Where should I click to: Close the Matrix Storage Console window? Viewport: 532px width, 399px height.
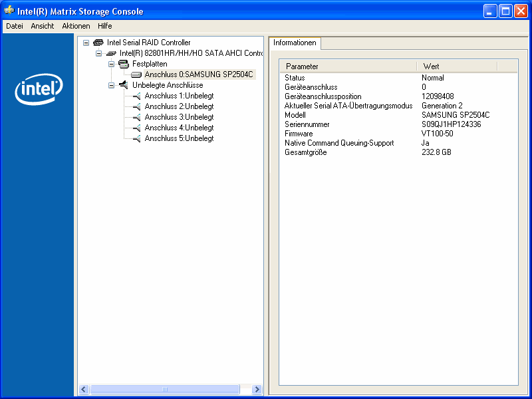[x=521, y=11]
